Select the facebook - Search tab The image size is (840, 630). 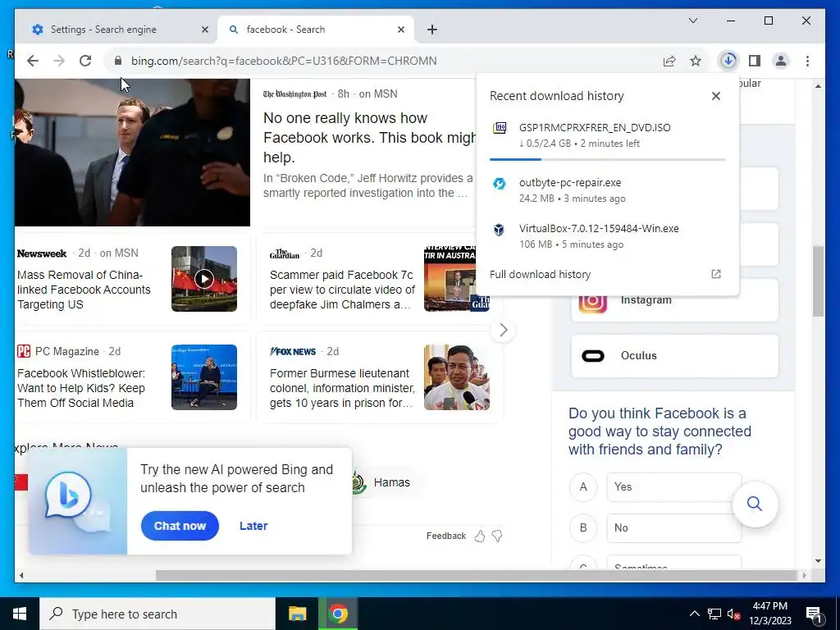285,30
